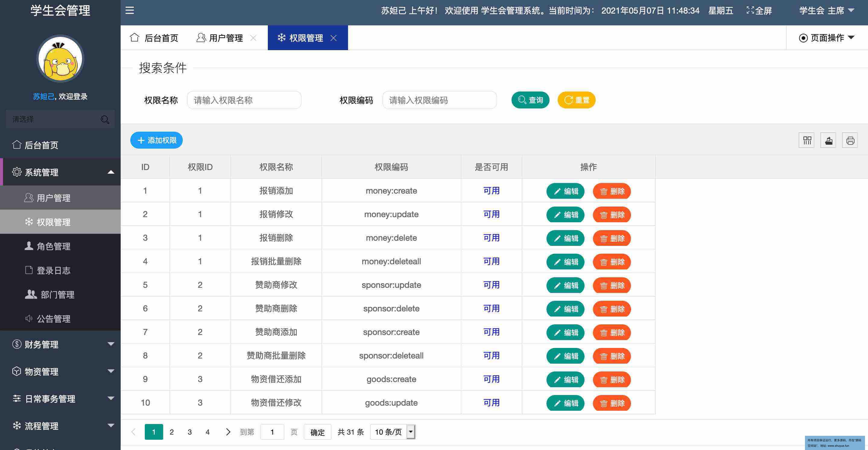Click the hamburger sidebar collapse icon

point(130,11)
